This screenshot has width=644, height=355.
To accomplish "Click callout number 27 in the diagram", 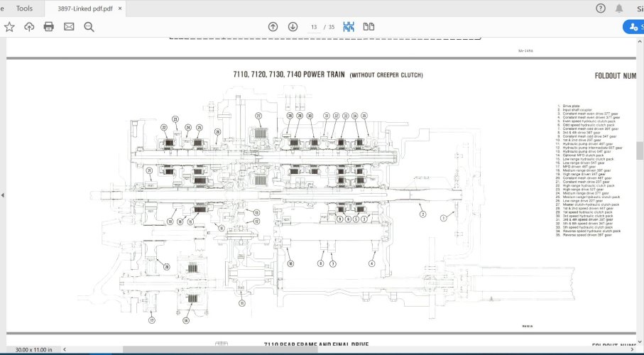I will (258, 116).
